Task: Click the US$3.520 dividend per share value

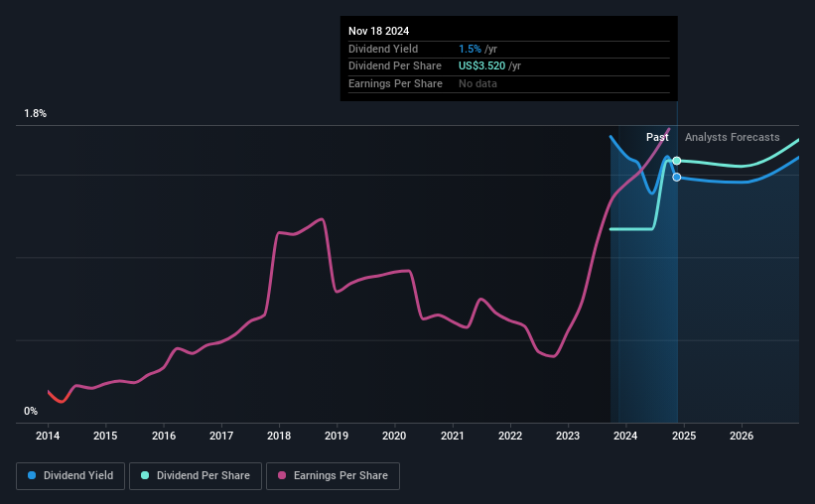Action: click(481, 66)
